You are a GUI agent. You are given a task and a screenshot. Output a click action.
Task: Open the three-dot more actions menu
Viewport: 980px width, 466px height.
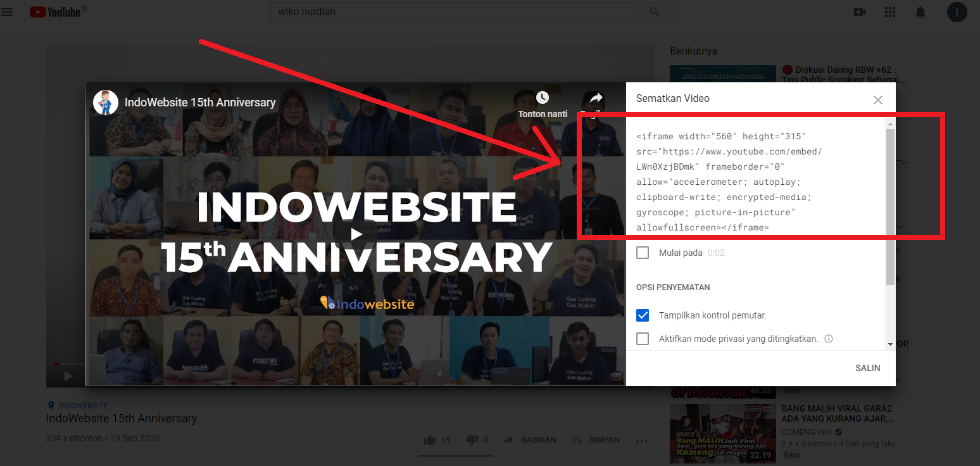click(x=641, y=441)
